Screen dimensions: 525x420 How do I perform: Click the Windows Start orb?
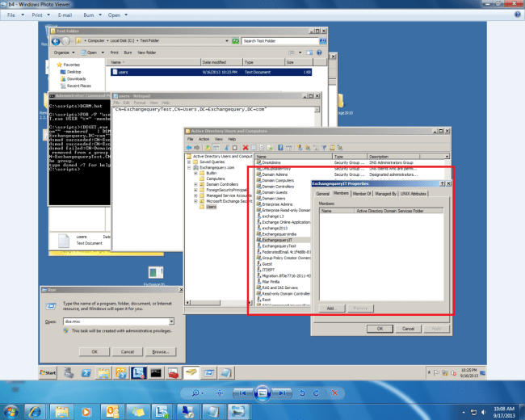point(13,411)
